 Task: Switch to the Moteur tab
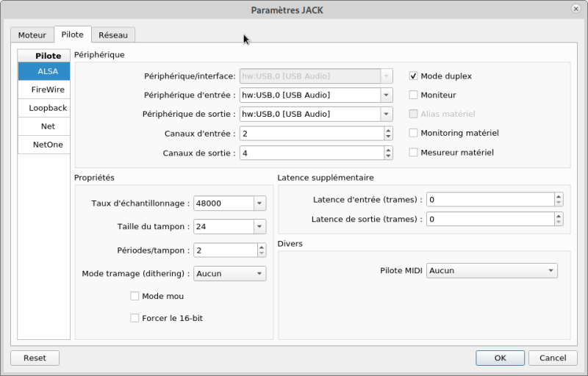pos(32,35)
